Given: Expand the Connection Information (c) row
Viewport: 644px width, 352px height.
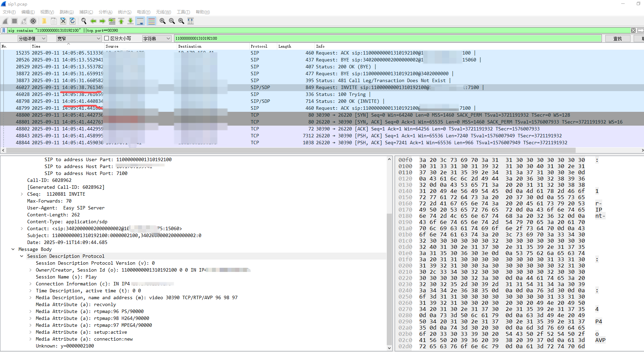Looking at the screenshot, I should coord(30,284).
